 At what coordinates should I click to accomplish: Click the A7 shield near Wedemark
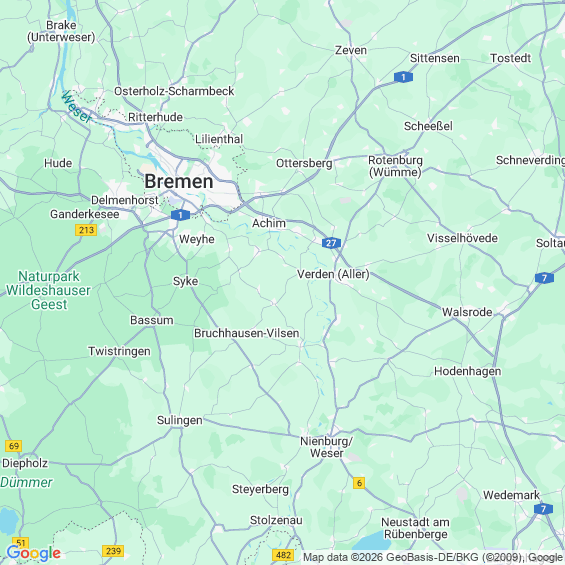(x=543, y=509)
